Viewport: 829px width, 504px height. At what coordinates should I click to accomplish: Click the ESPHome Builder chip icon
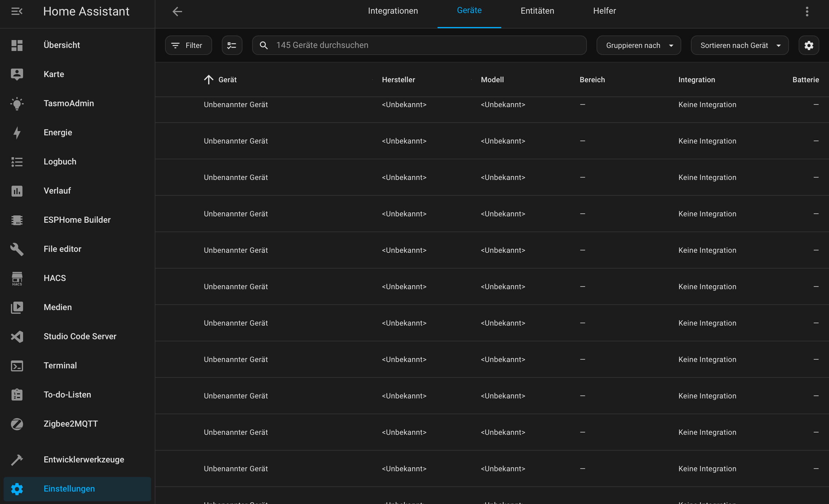point(17,220)
